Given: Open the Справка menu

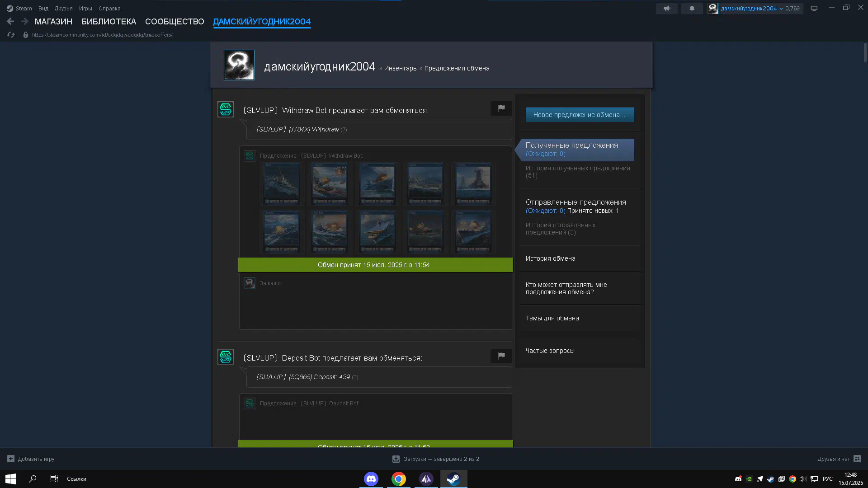Looking at the screenshot, I should click(x=109, y=8).
